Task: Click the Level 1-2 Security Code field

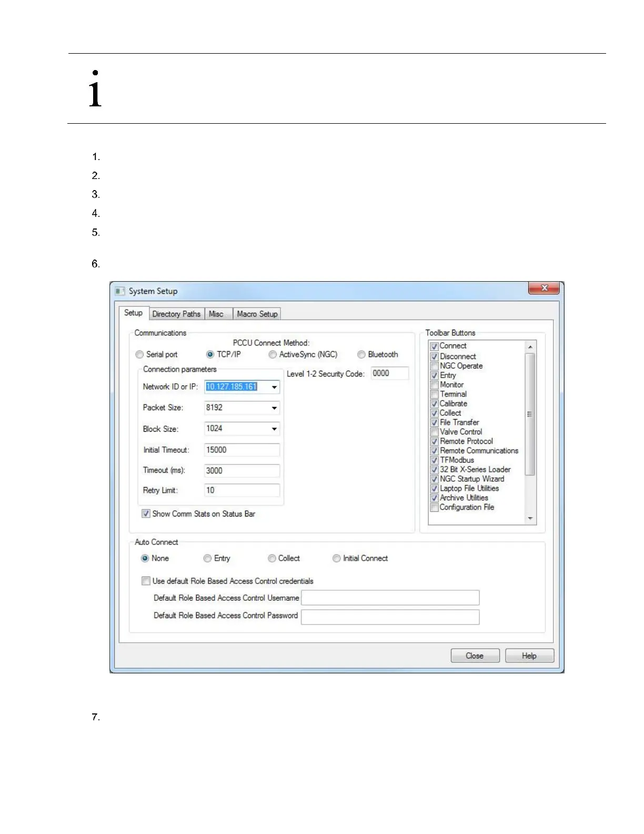Action: 390,373
